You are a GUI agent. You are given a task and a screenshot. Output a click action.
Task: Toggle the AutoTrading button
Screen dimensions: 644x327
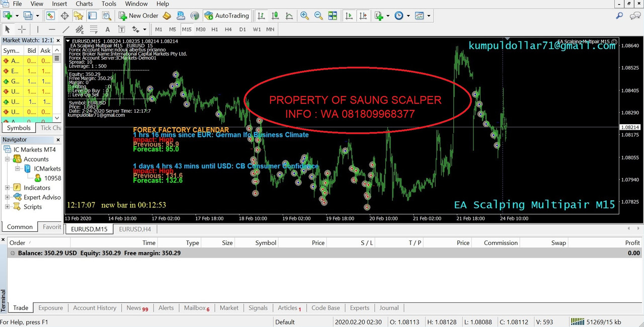(x=227, y=16)
